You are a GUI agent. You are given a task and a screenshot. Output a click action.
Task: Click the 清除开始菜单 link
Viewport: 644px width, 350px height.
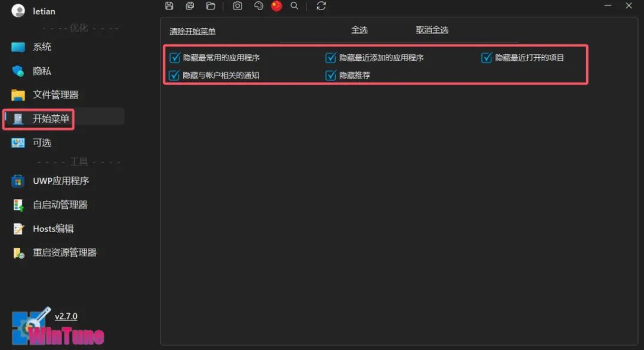[x=193, y=31]
